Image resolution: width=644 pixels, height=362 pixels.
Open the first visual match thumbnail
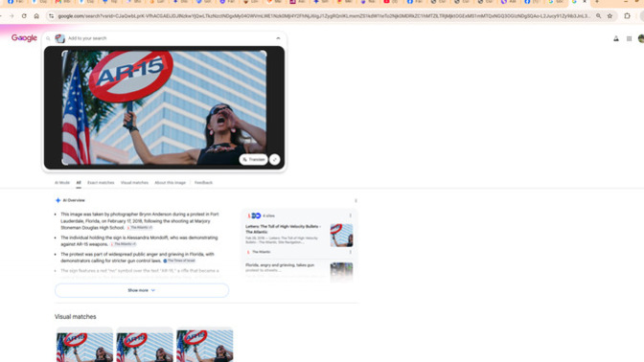pos(84,345)
